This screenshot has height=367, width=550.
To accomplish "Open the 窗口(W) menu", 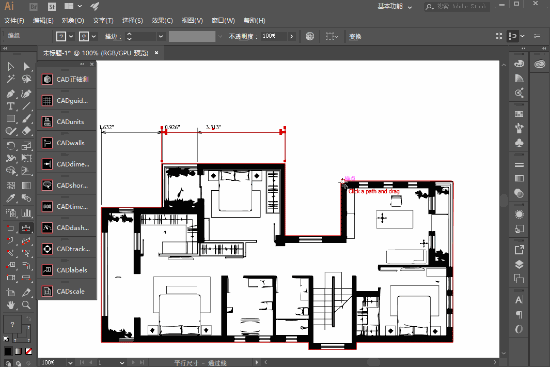I will pyautogui.click(x=223, y=21).
